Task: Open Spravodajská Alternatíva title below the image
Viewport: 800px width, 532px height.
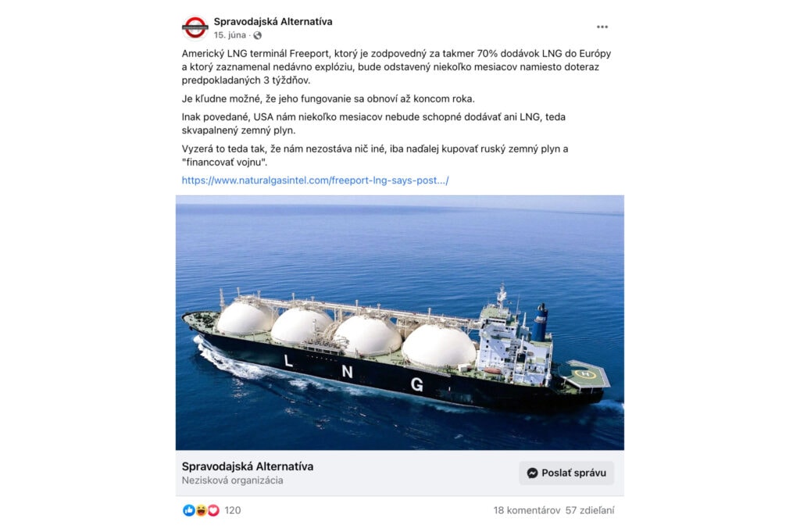Action: point(248,466)
